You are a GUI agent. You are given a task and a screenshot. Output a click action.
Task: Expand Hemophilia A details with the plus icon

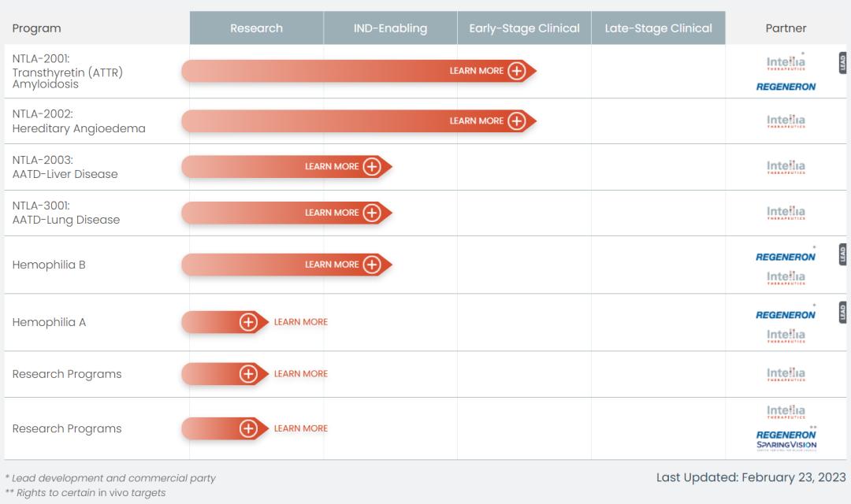click(248, 322)
